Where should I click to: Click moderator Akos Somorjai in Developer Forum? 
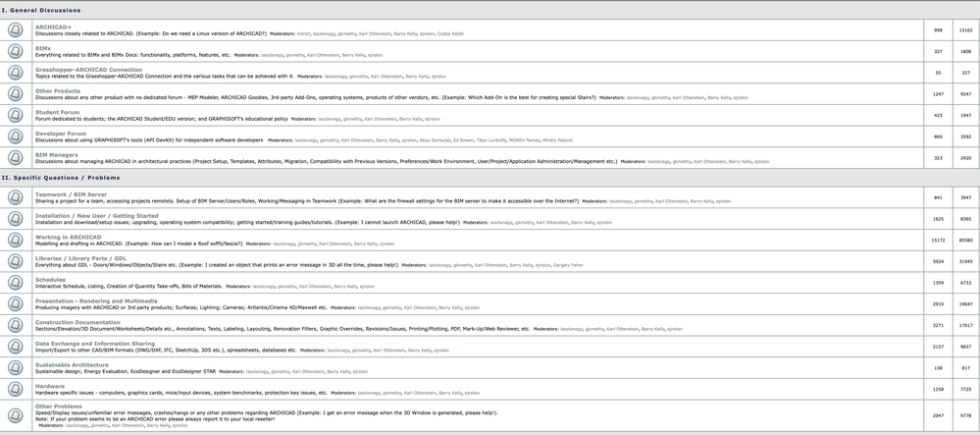[436, 140]
